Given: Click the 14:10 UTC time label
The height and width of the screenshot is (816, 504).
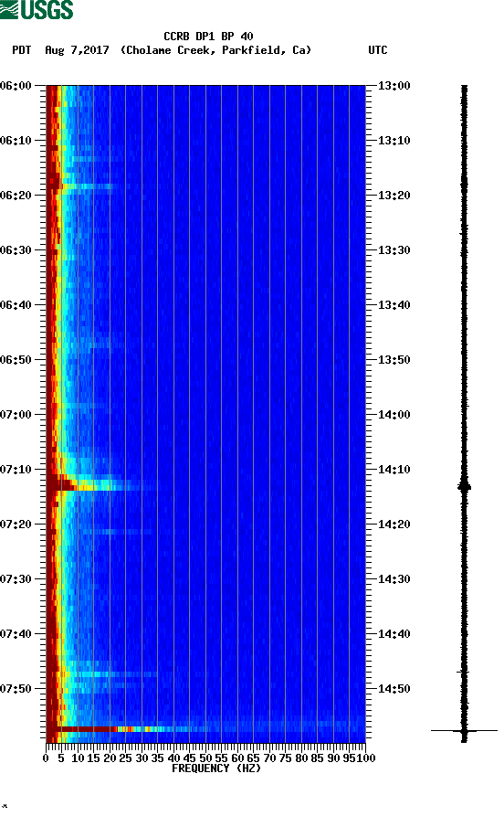Looking at the screenshot, I should (394, 470).
